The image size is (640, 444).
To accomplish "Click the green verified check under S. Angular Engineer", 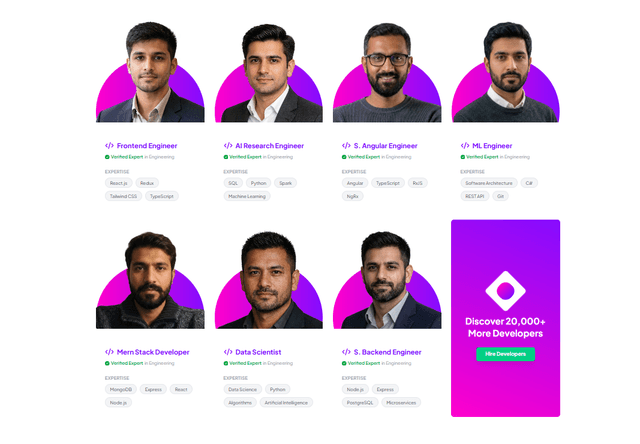I will (x=344, y=157).
